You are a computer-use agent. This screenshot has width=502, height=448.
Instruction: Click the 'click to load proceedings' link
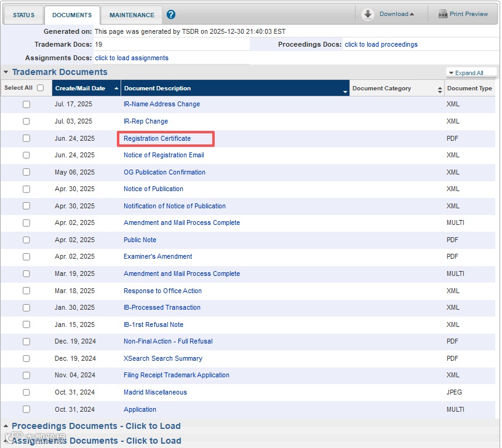click(381, 44)
